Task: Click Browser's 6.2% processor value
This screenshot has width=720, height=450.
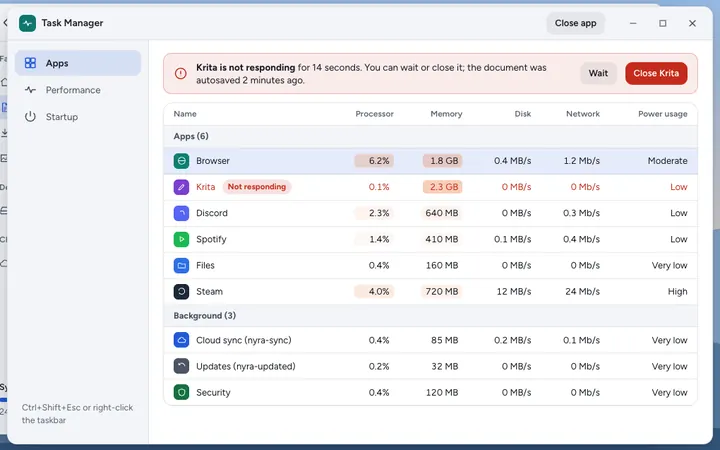Action: (374, 161)
